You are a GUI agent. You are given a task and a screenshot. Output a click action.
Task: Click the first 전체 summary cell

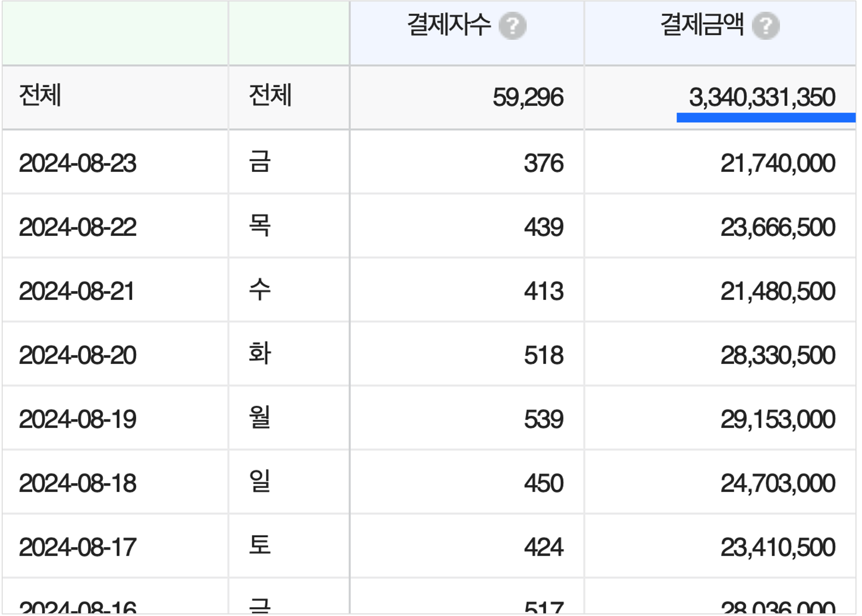click(40, 95)
